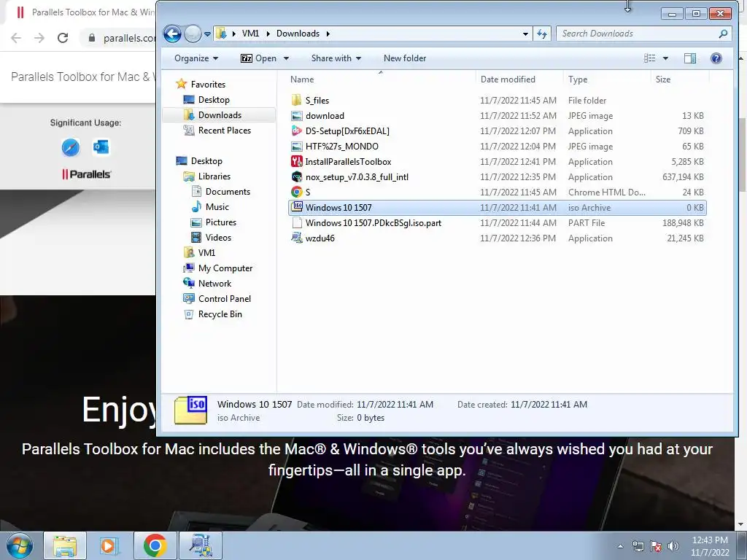Select the S_files folder icon
Screen dimensions: 747x560
point(296,100)
